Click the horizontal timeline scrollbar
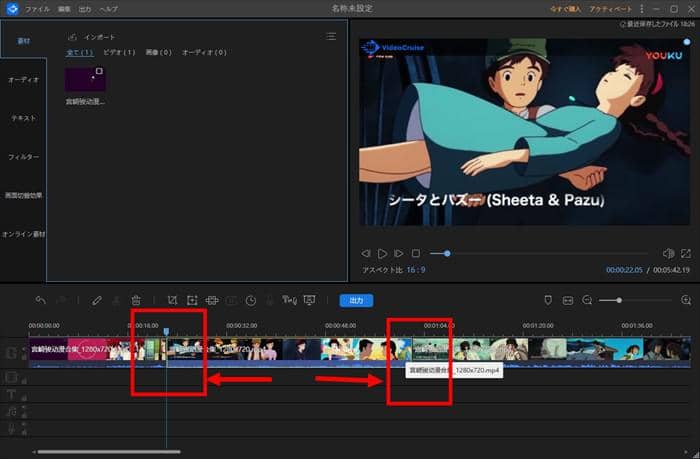700x459 pixels. tap(109, 452)
